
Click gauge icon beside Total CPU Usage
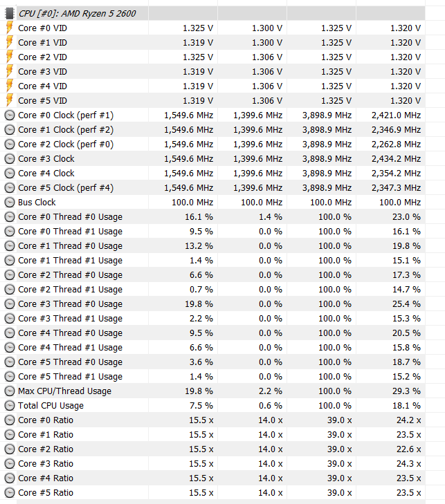point(10,406)
